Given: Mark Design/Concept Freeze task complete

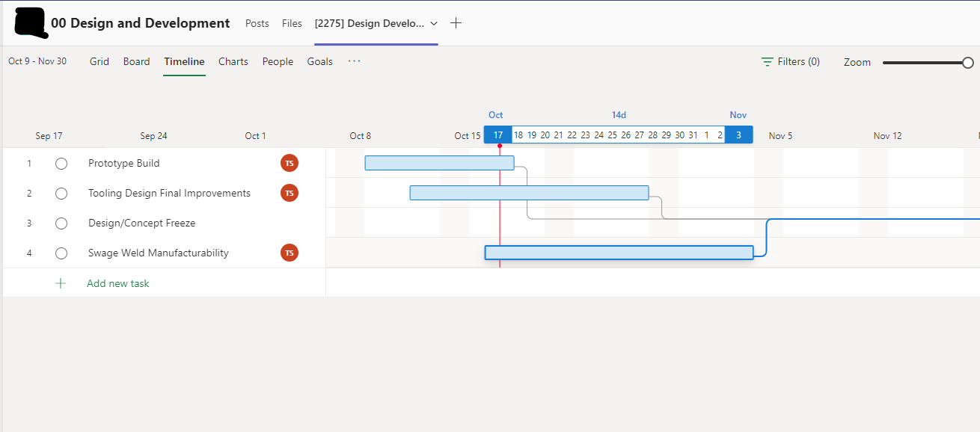Looking at the screenshot, I should pos(61,223).
